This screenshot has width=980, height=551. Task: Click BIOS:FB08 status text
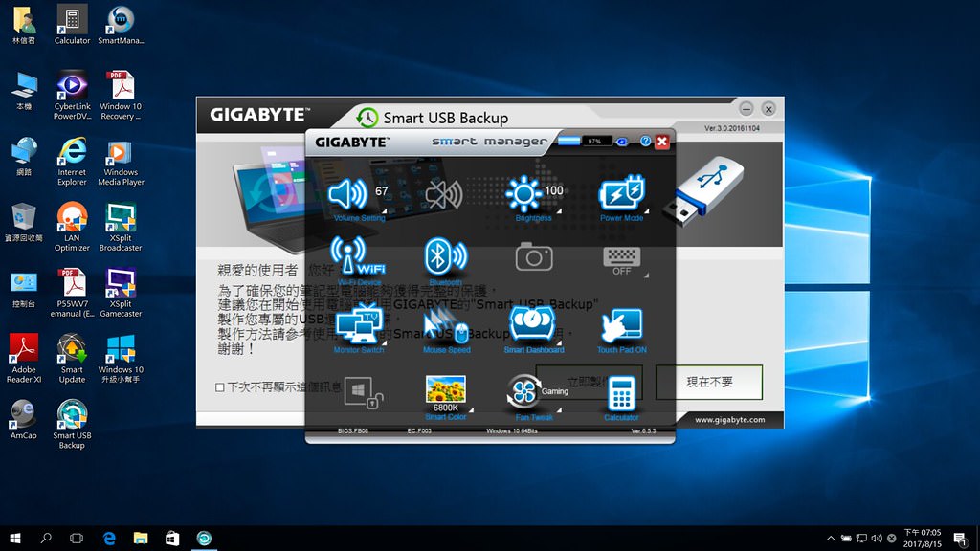352,431
